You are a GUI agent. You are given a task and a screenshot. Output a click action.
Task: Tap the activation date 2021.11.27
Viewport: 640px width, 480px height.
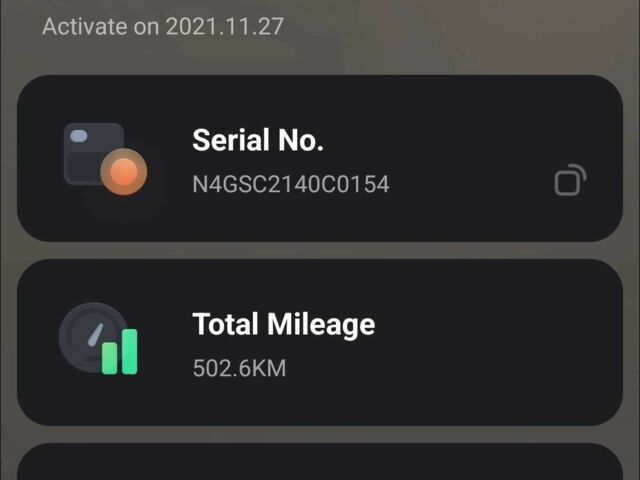[224, 25]
